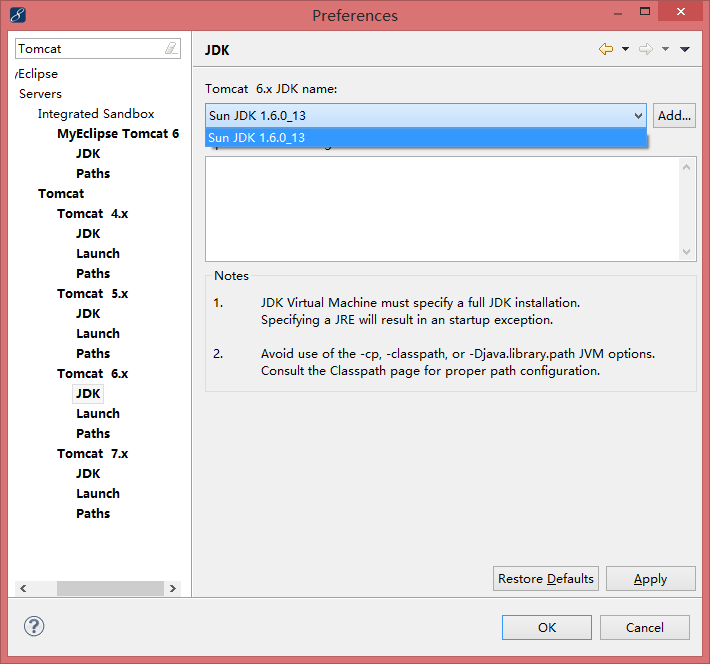Viewport: 710px width, 664px height.
Task: Click the Apply button
Action: tap(651, 578)
